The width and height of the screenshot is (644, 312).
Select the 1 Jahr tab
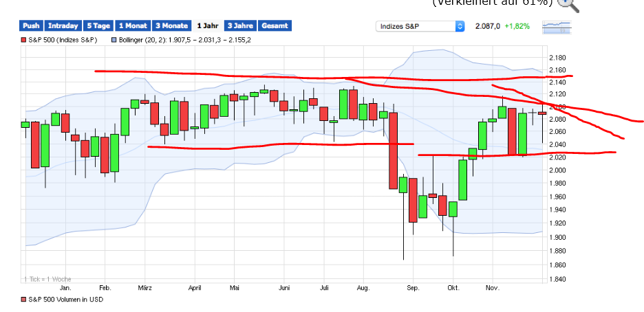208,26
